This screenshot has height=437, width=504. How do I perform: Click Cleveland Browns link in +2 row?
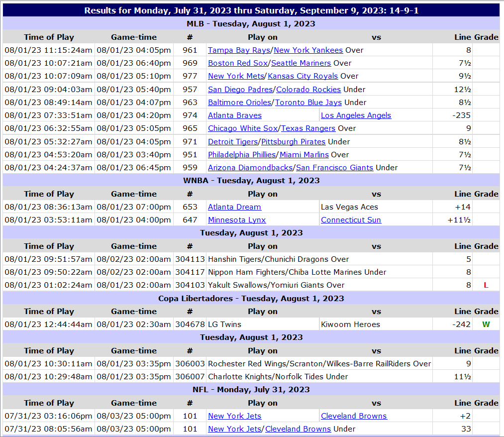(x=354, y=416)
